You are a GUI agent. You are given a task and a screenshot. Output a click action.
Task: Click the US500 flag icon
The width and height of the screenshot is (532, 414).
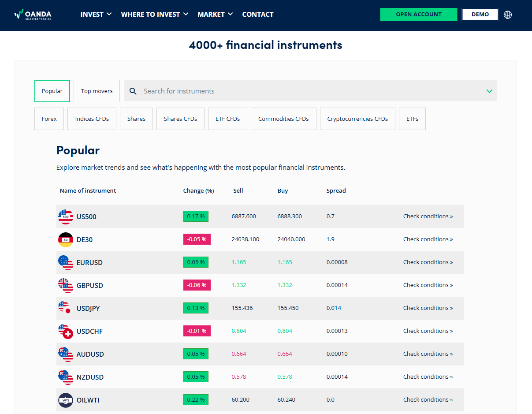click(66, 216)
